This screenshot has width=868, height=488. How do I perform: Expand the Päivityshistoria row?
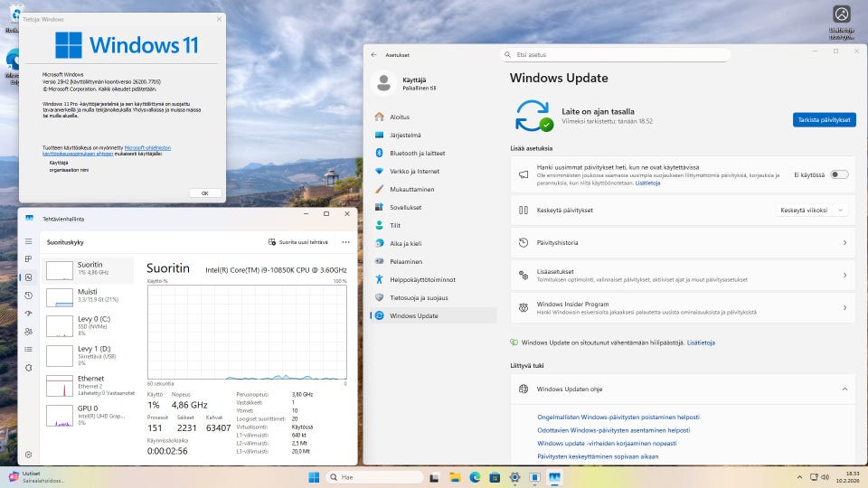pos(683,242)
